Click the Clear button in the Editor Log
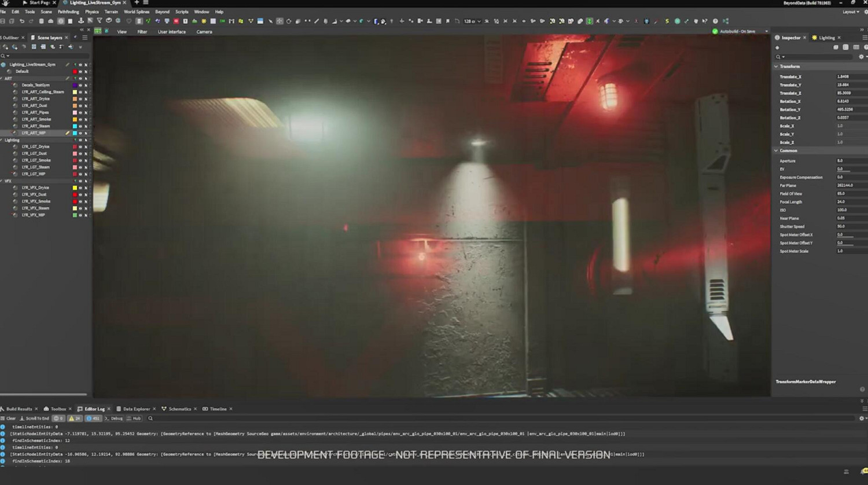868x485 pixels. [x=9, y=418]
